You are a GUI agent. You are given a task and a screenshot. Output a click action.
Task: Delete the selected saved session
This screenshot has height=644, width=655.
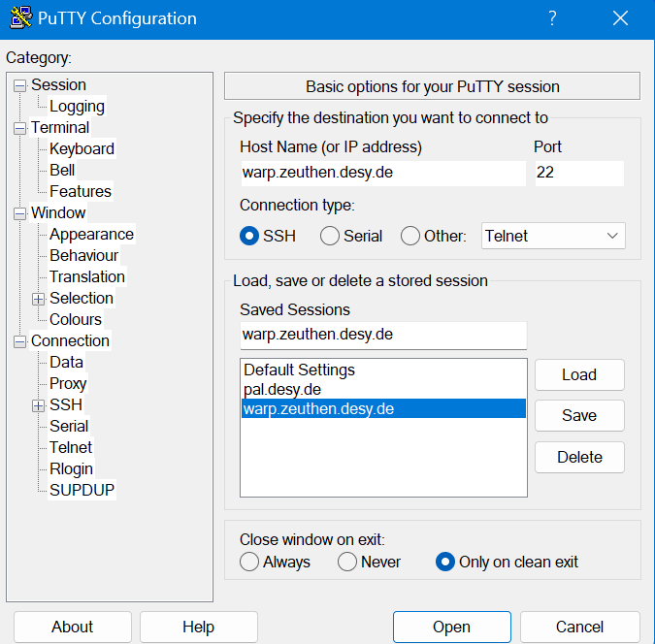(x=578, y=457)
